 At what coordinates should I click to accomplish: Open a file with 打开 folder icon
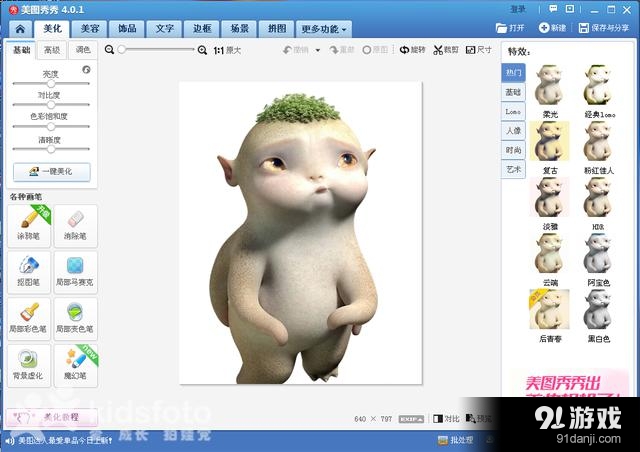pos(510,28)
